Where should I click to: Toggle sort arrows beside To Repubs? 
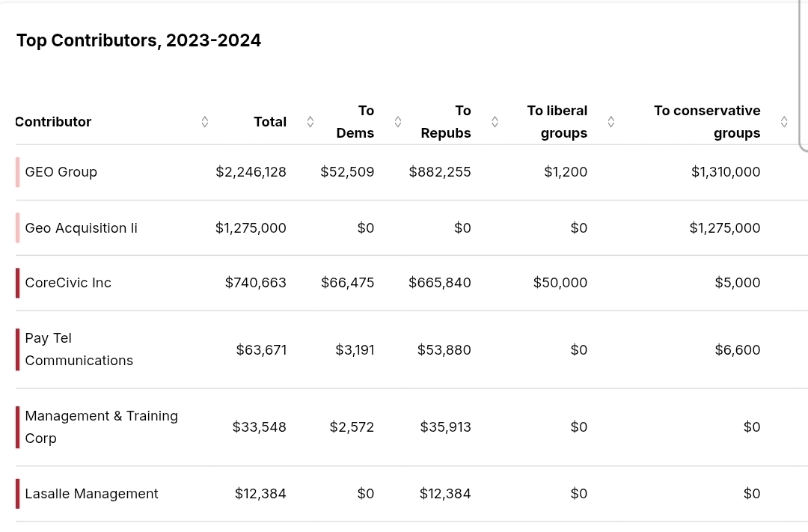pyautogui.click(x=495, y=122)
